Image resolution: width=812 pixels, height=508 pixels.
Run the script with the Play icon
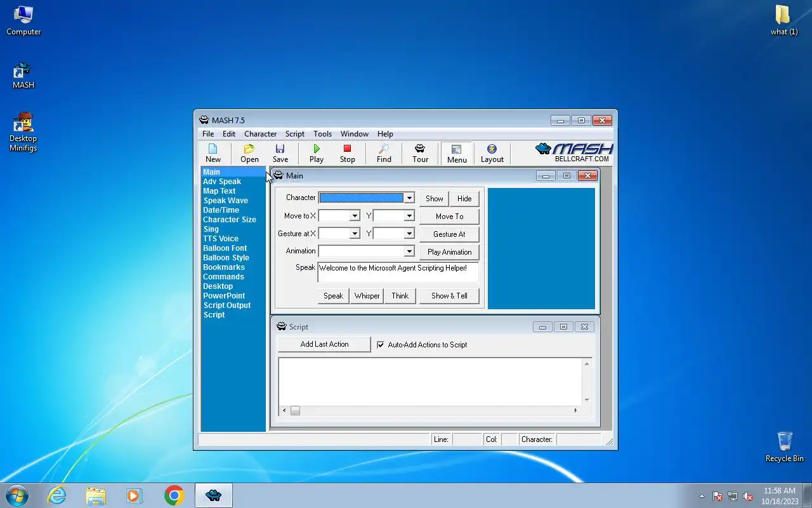pos(317,153)
